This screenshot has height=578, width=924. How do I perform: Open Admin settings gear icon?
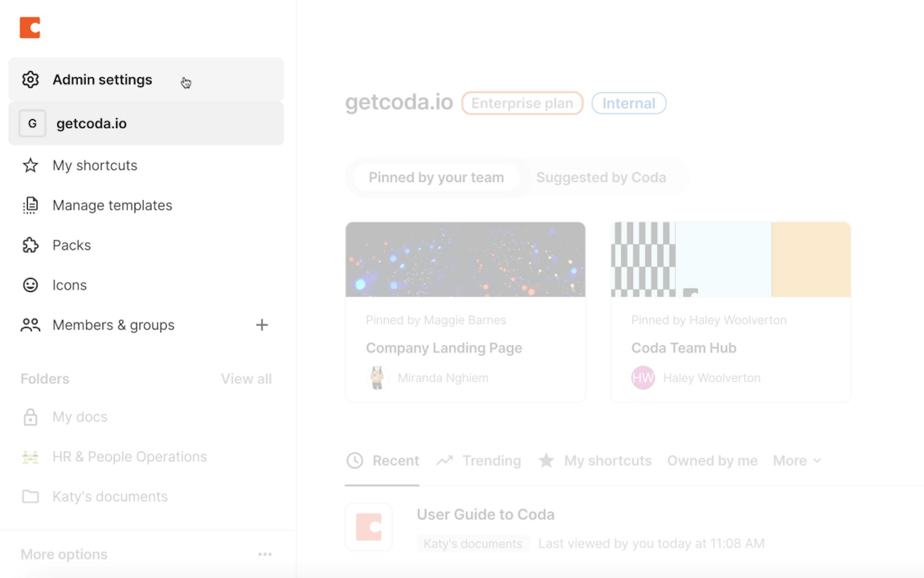[30, 80]
